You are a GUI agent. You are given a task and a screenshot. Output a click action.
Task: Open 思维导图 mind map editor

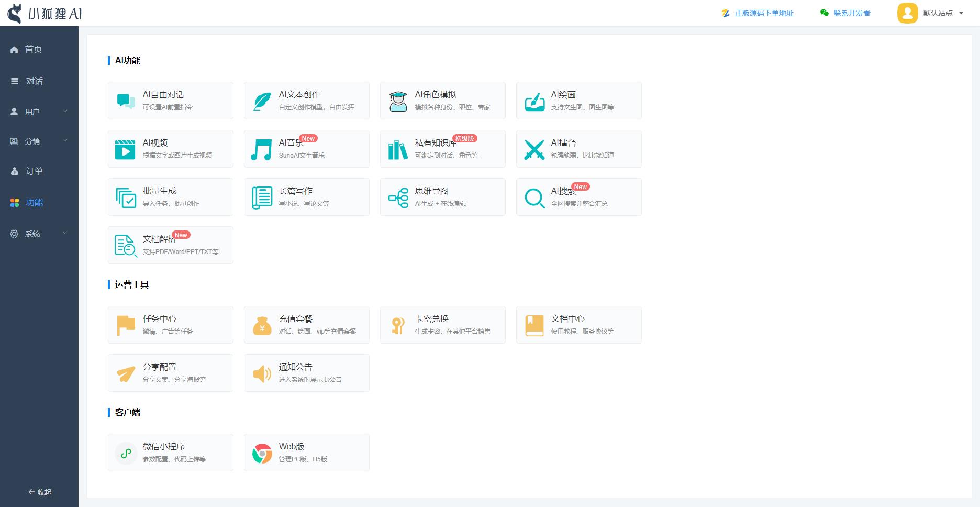[x=442, y=196]
